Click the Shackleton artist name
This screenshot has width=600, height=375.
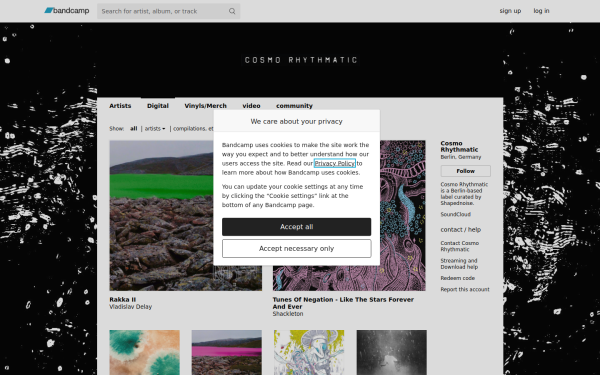[x=288, y=314]
